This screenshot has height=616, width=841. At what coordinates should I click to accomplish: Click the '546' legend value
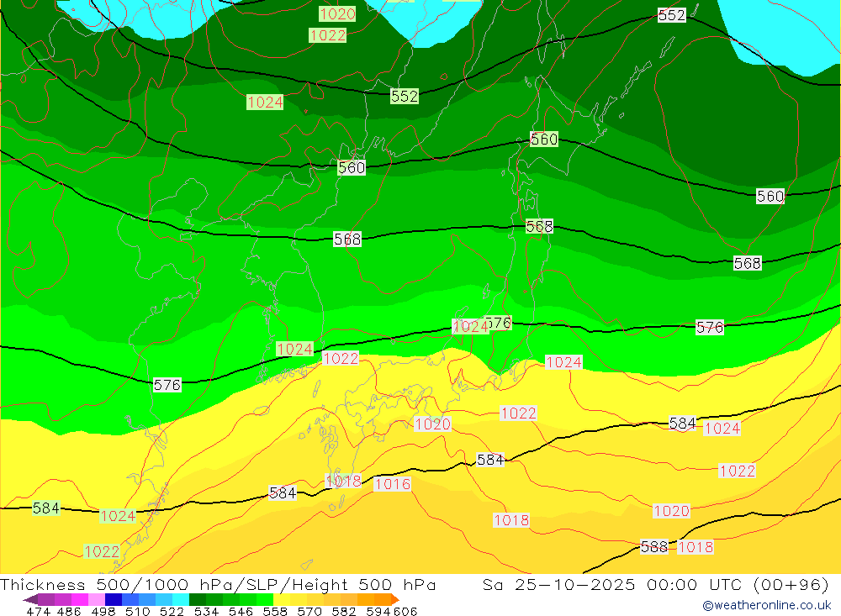point(241,611)
